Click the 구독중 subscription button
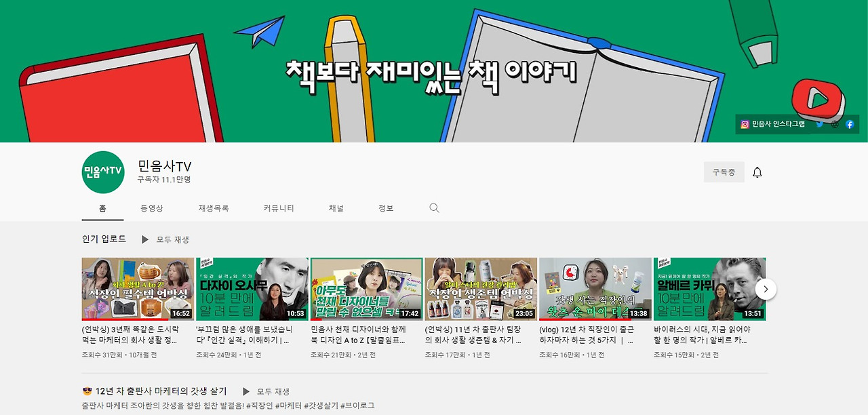 [724, 172]
